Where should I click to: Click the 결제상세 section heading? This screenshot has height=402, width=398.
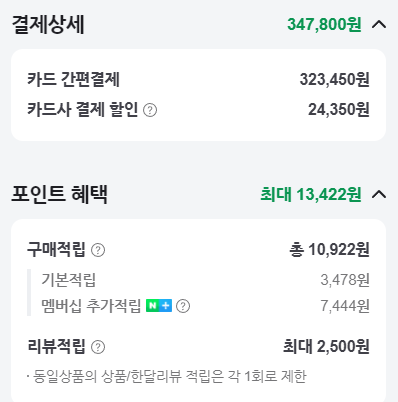tap(48, 25)
